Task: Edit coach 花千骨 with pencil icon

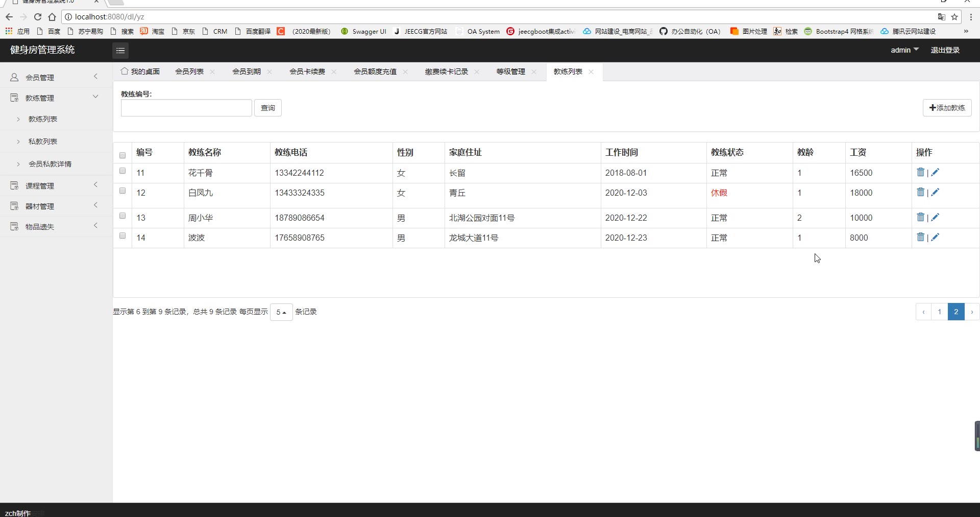Action: coord(935,173)
